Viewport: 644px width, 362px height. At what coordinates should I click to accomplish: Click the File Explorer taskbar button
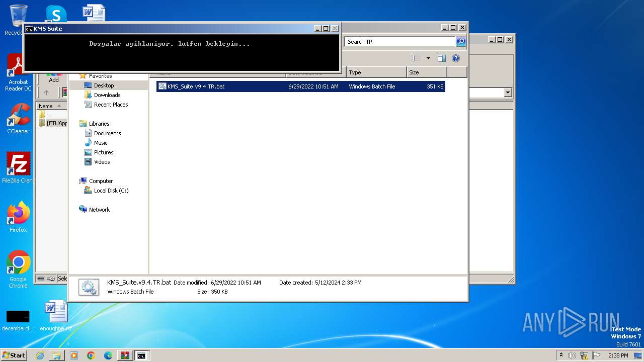coord(57,355)
